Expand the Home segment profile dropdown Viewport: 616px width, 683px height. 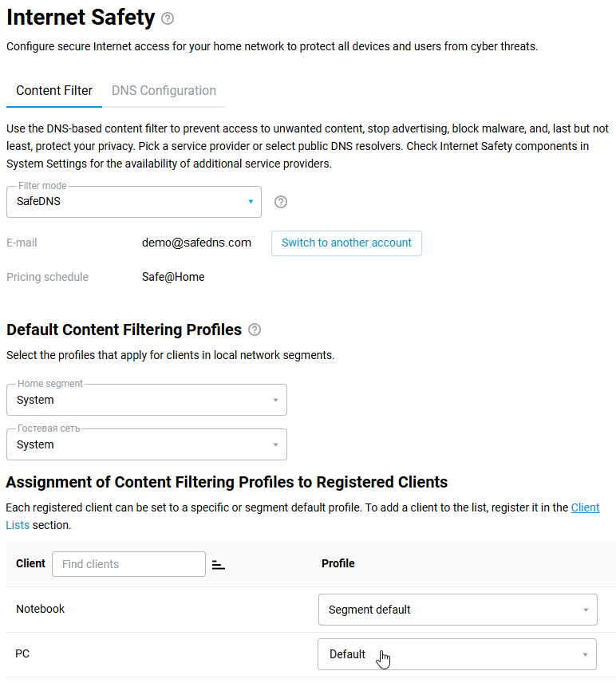coord(147,400)
